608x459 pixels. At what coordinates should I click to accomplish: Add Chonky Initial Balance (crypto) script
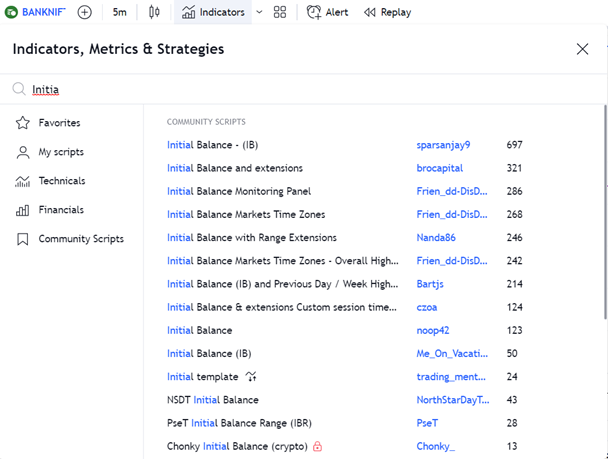pyautogui.click(x=237, y=447)
